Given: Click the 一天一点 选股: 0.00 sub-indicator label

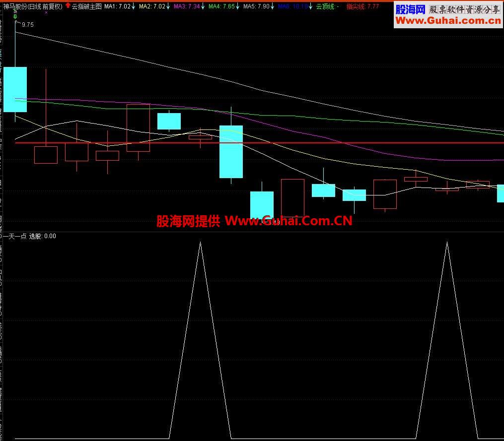Looking at the screenshot, I should [30, 237].
